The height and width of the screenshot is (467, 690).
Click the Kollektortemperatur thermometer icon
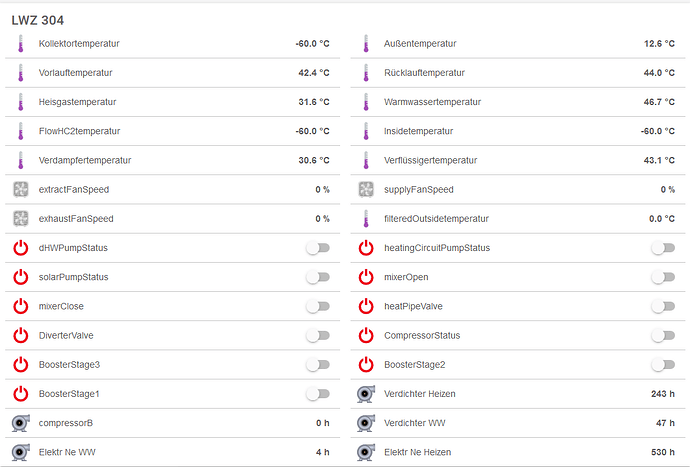[x=19, y=44]
